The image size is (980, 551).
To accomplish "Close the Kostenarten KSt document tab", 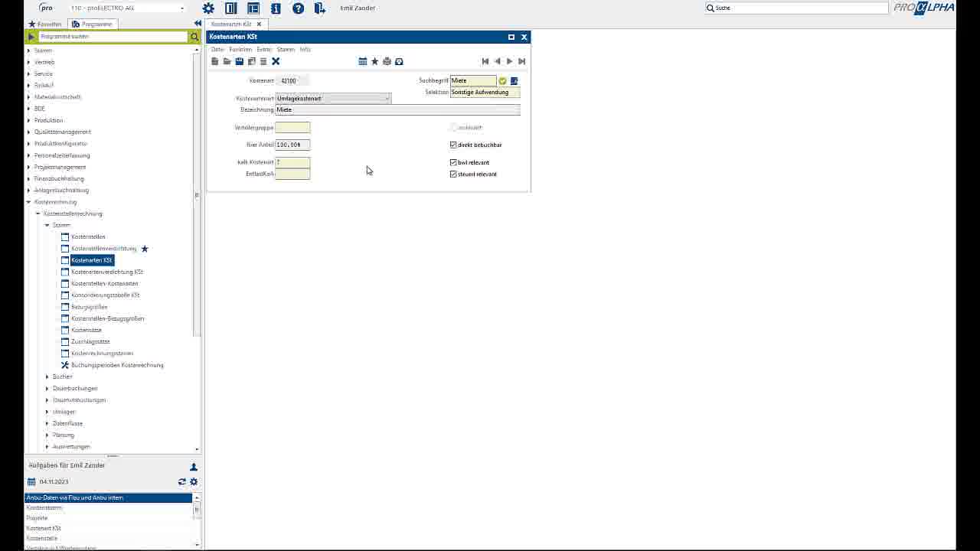I will pos(259,24).
